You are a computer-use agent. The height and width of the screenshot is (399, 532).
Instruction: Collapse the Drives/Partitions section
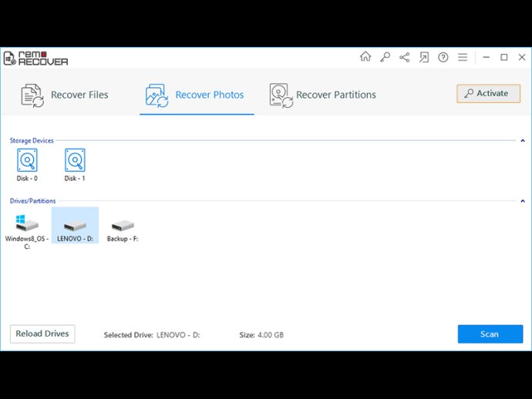pos(523,201)
